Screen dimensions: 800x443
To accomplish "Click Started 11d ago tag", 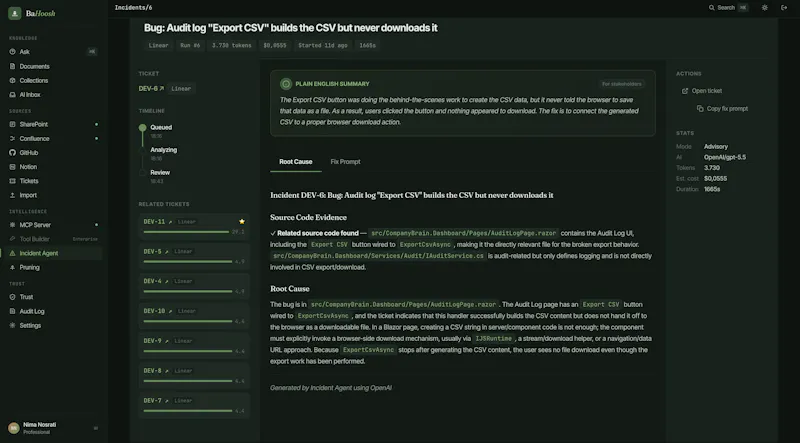I will 322,45.
